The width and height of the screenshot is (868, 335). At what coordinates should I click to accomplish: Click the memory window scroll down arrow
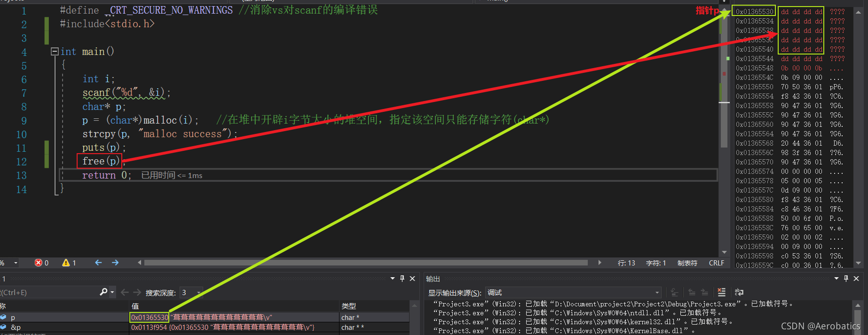859,263
